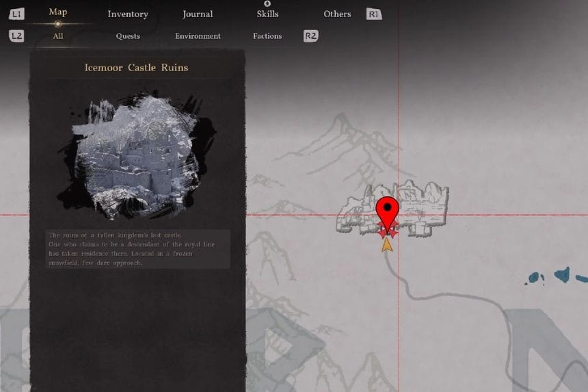Click the red location pin marker
Image resolution: width=588 pixels, height=392 pixels.
(x=388, y=212)
